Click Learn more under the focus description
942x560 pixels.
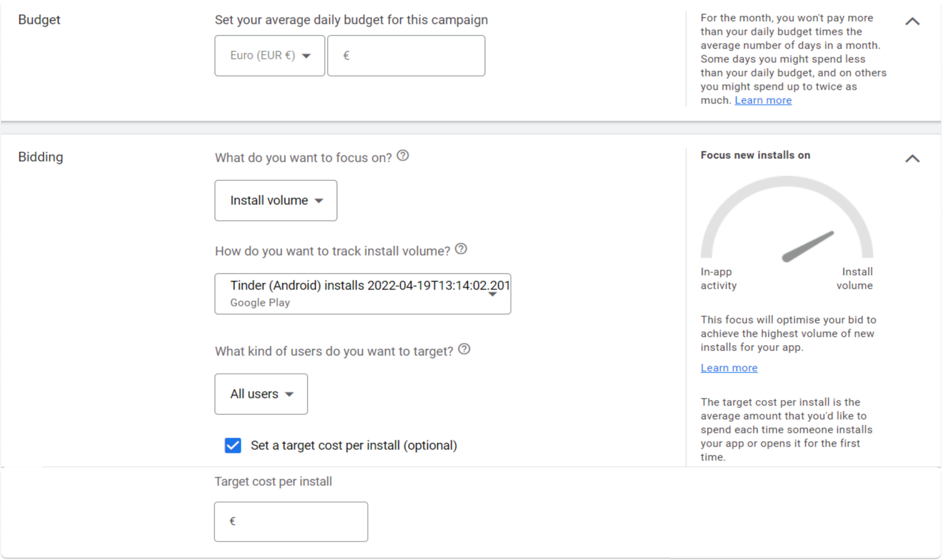click(728, 368)
